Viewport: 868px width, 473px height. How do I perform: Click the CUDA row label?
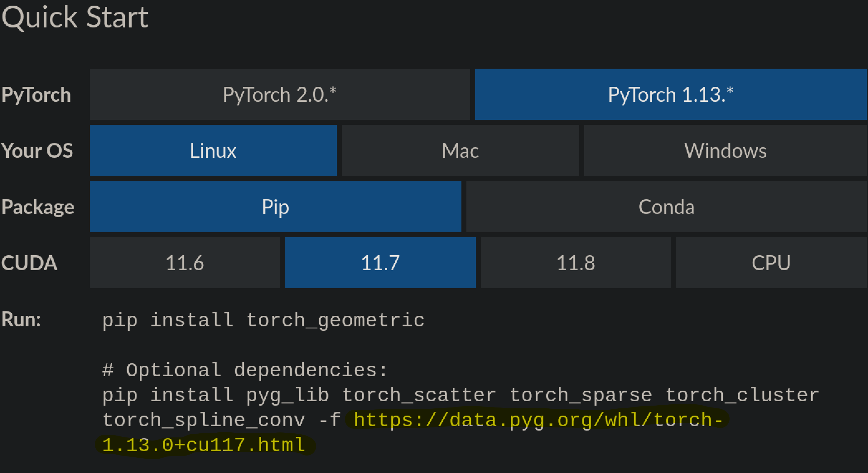pyautogui.click(x=29, y=263)
